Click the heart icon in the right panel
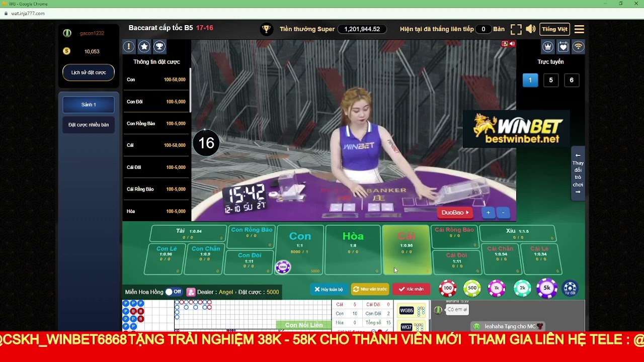The width and height of the screenshot is (644, 362). pyautogui.click(x=563, y=47)
